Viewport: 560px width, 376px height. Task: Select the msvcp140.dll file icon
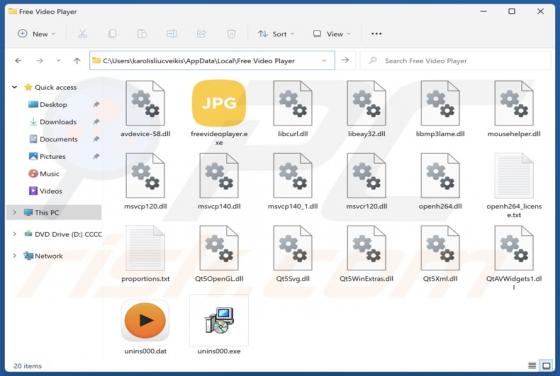pyautogui.click(x=219, y=175)
